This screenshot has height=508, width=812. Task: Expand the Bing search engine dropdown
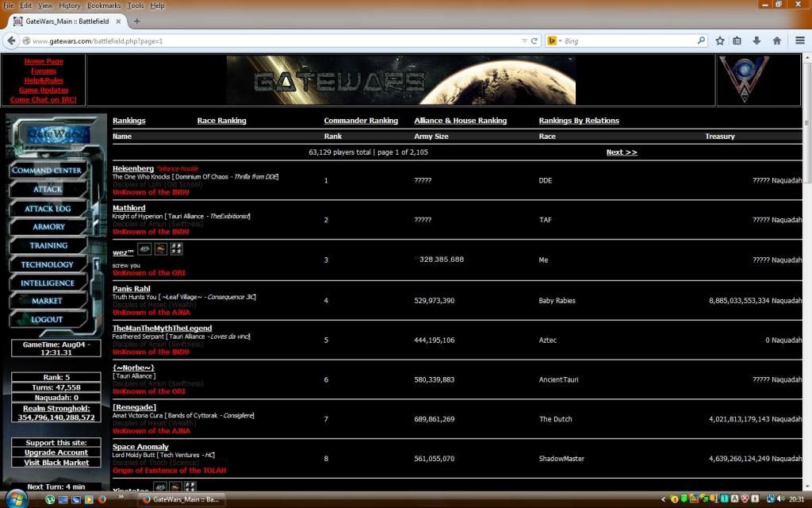coord(558,40)
